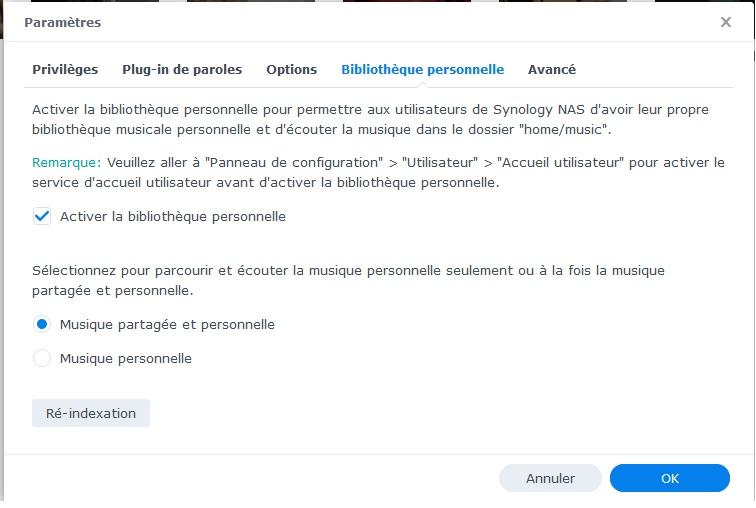
Task: Confirm settings with the OK button
Action: coord(670,478)
